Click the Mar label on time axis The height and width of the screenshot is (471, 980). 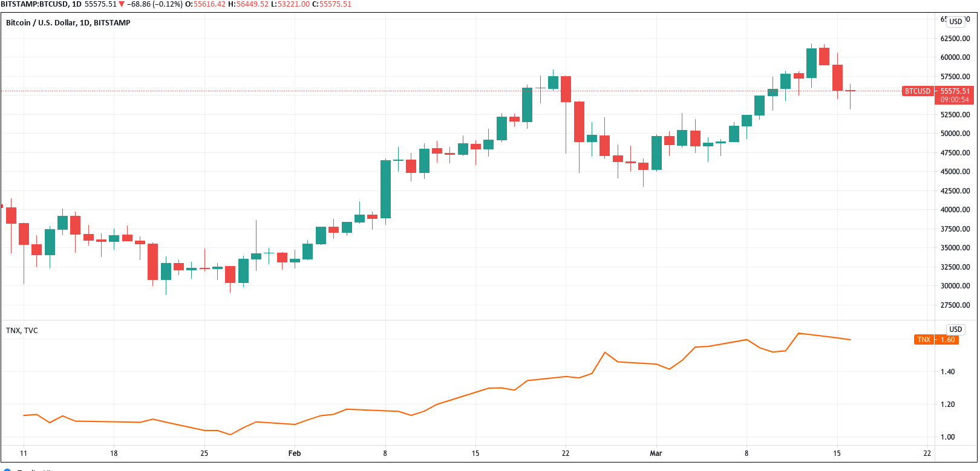pos(656,453)
